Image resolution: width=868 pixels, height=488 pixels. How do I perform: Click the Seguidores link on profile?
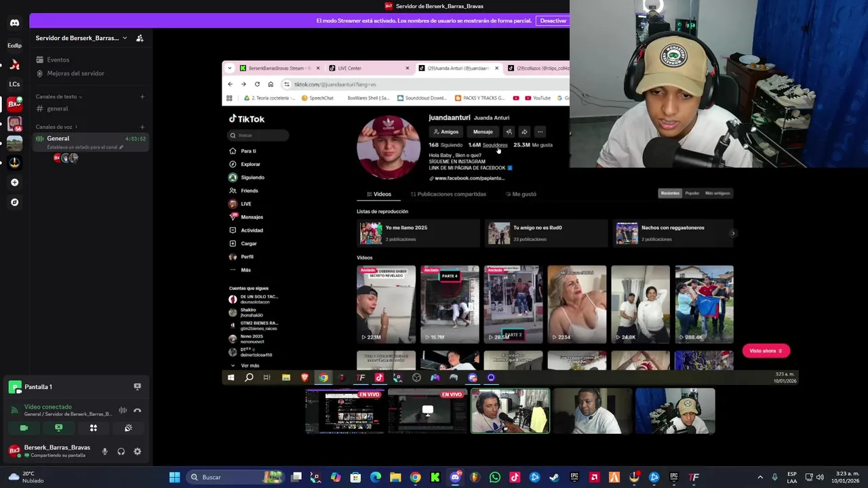pyautogui.click(x=494, y=145)
